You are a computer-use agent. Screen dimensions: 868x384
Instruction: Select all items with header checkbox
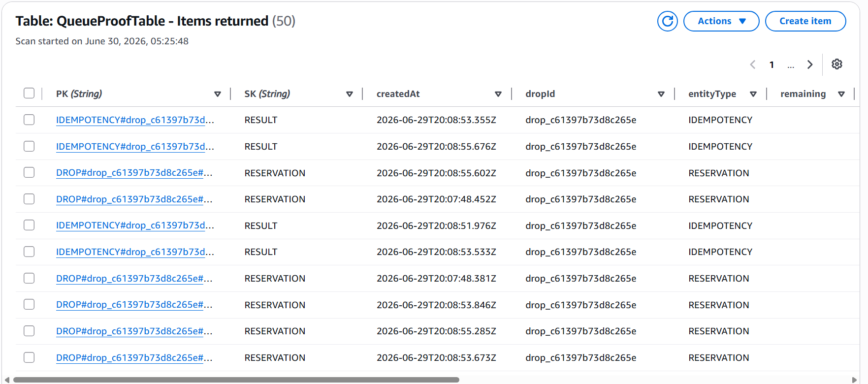29,93
